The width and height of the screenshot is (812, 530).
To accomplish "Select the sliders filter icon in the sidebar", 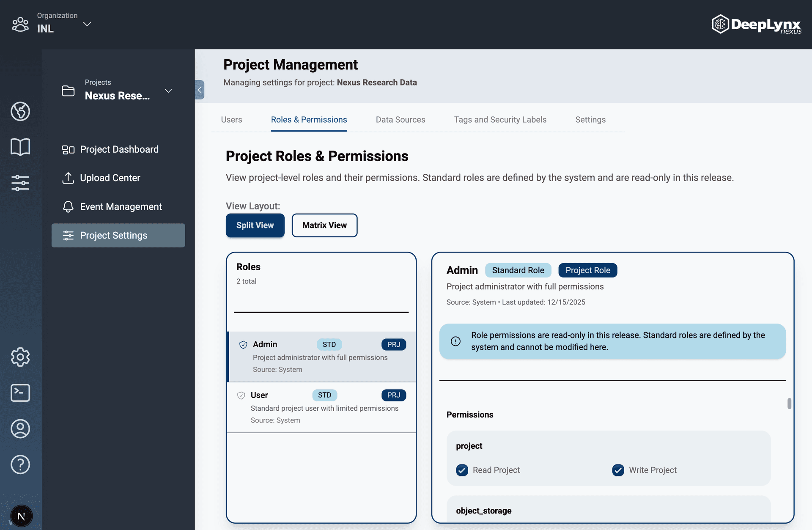I will pyautogui.click(x=20, y=183).
